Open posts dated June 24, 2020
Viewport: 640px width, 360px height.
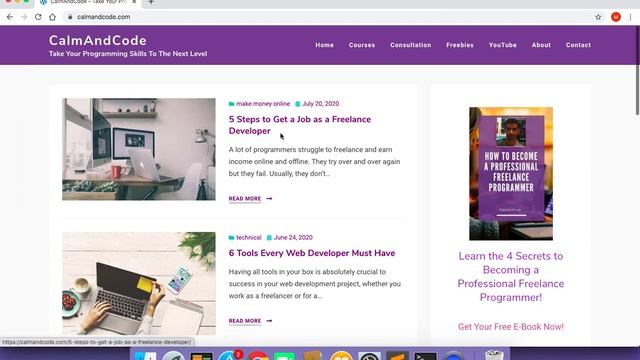[293, 238]
